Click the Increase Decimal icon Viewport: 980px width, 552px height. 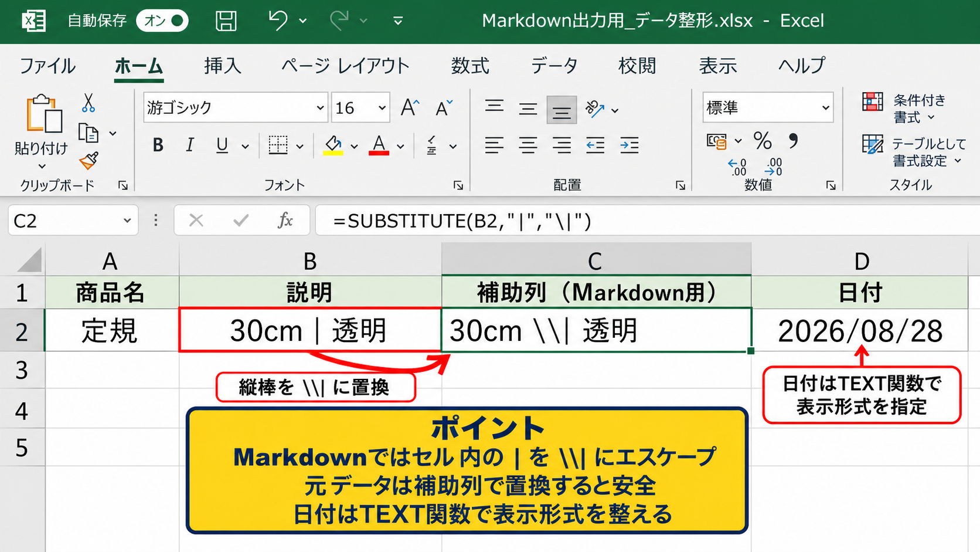pyautogui.click(x=737, y=167)
